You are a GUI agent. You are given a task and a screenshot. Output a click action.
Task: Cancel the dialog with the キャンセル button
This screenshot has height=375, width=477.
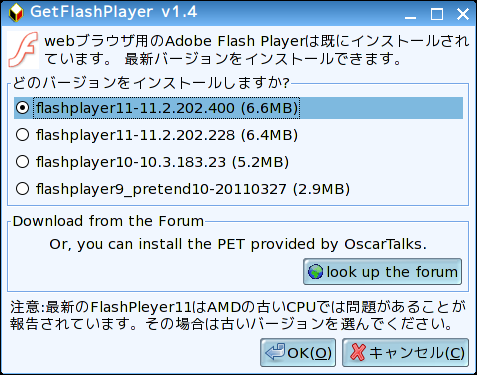(405, 352)
